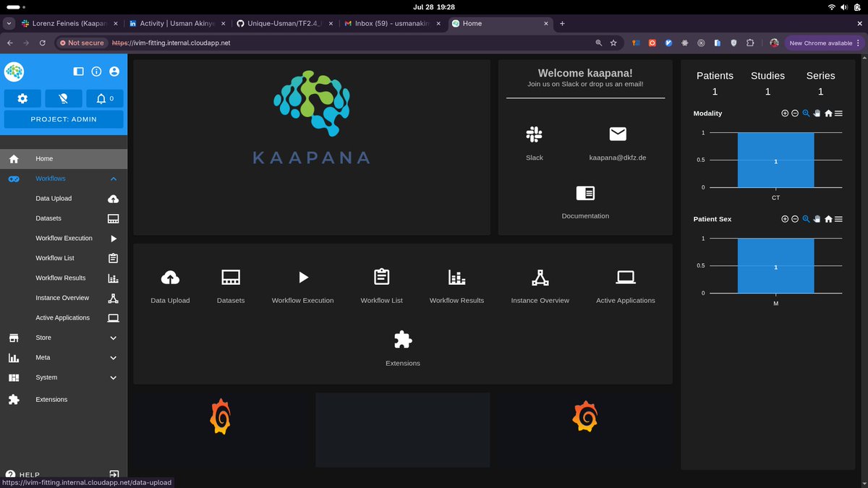Open the Documentation link icon
Viewport: 868px width, 488px height.
[x=585, y=193]
